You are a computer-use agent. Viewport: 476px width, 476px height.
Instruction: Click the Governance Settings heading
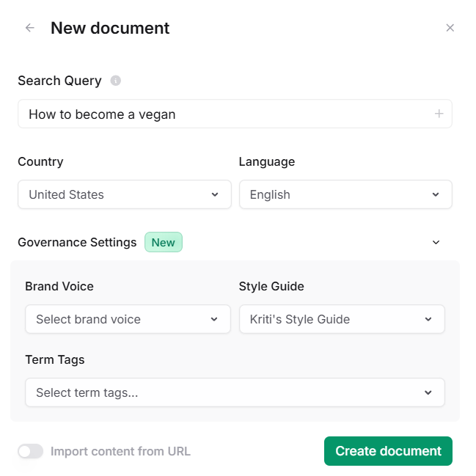click(x=77, y=242)
